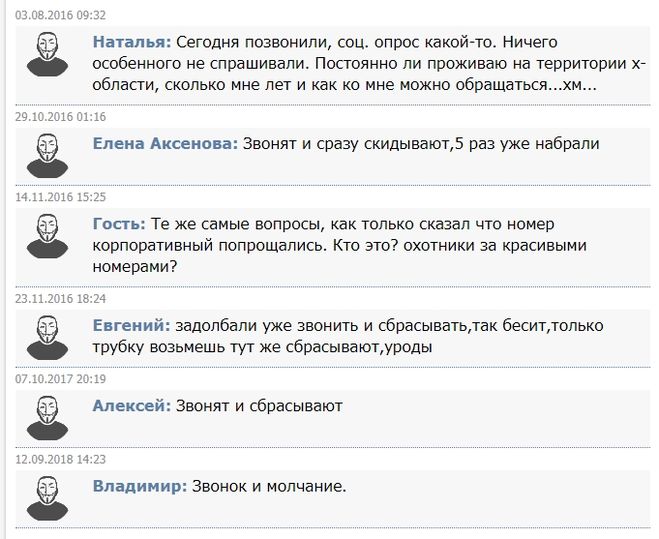Click the comment text "Звонят и сбрасывают"
The height and width of the screenshot is (539, 659).
[259, 406]
